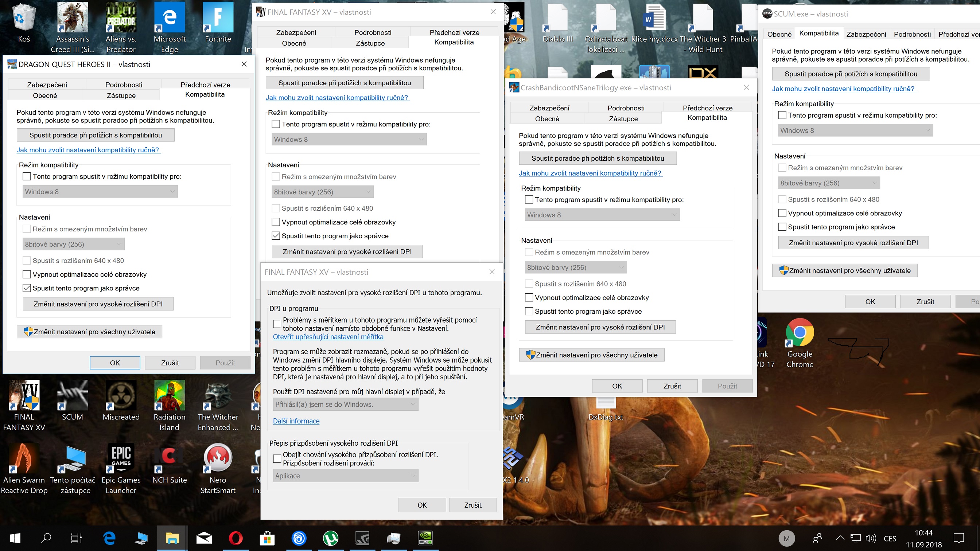Uncheck run as administrator in Dragon Quest properties
This screenshot has width=980, height=551.
(27, 288)
